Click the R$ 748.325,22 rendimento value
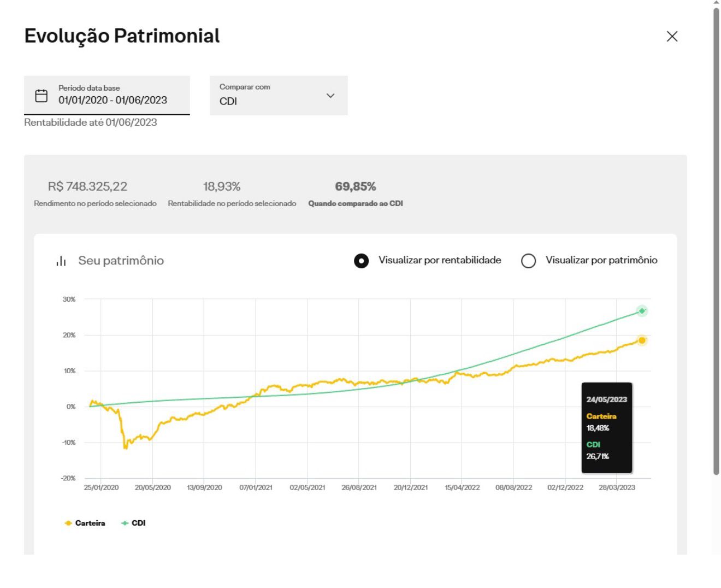The height and width of the screenshot is (588, 721). click(x=87, y=187)
